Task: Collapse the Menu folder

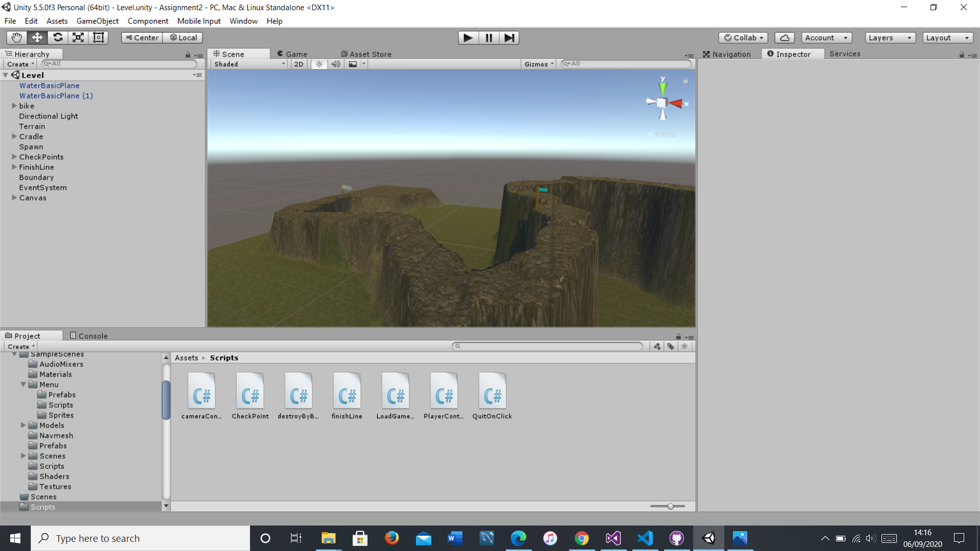Action: (x=23, y=384)
